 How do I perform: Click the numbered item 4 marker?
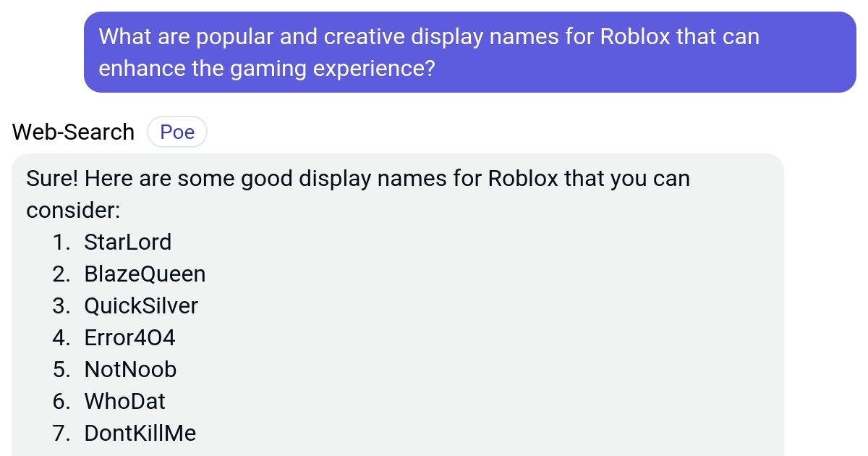tap(62, 337)
